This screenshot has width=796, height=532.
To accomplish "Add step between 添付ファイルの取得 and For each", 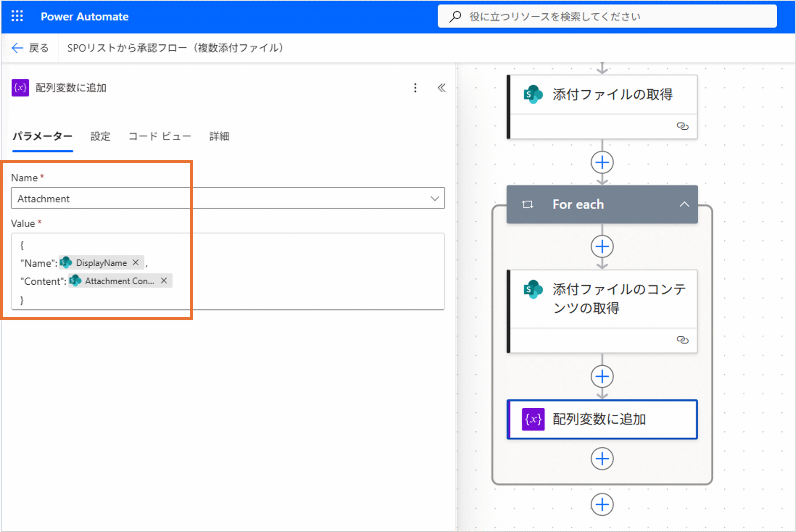I will [x=602, y=163].
